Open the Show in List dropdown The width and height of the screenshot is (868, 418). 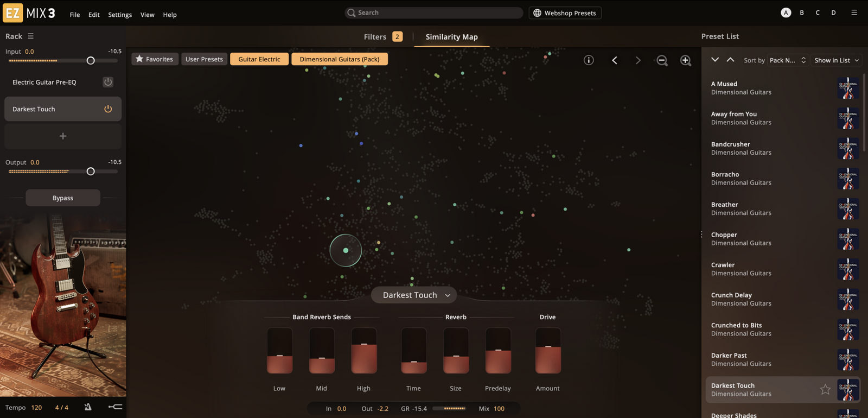(837, 60)
